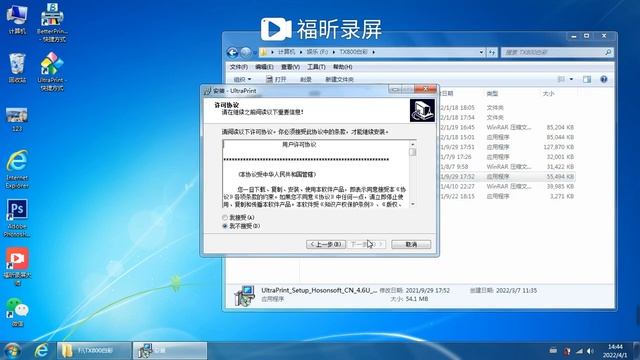Click the installer icon in details pane
Image resolution: width=640 pixels, height=360 pixels.
pyautogui.click(x=245, y=295)
